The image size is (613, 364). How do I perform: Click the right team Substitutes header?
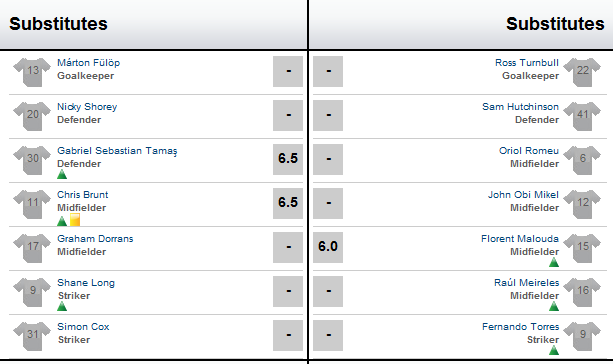point(555,24)
